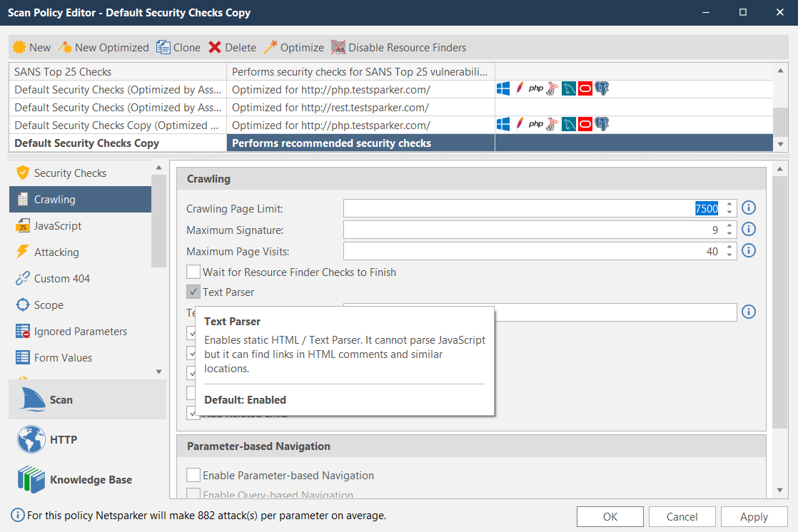Enable Wait for Resource Finder Checks to Finish
This screenshot has height=532, width=798.
point(193,272)
